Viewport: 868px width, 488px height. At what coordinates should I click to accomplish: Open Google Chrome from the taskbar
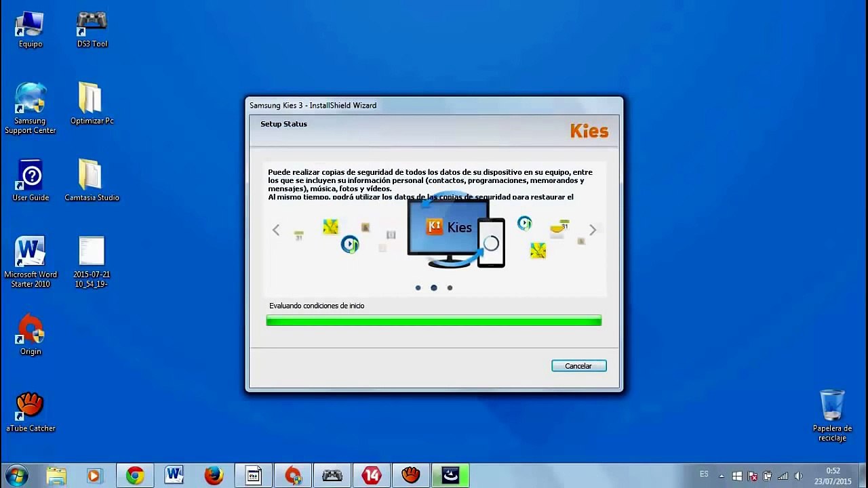tap(135, 476)
